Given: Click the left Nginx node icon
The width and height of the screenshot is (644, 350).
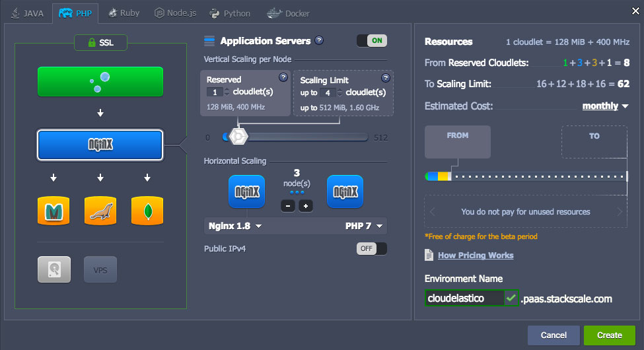Looking at the screenshot, I should pyautogui.click(x=246, y=192).
